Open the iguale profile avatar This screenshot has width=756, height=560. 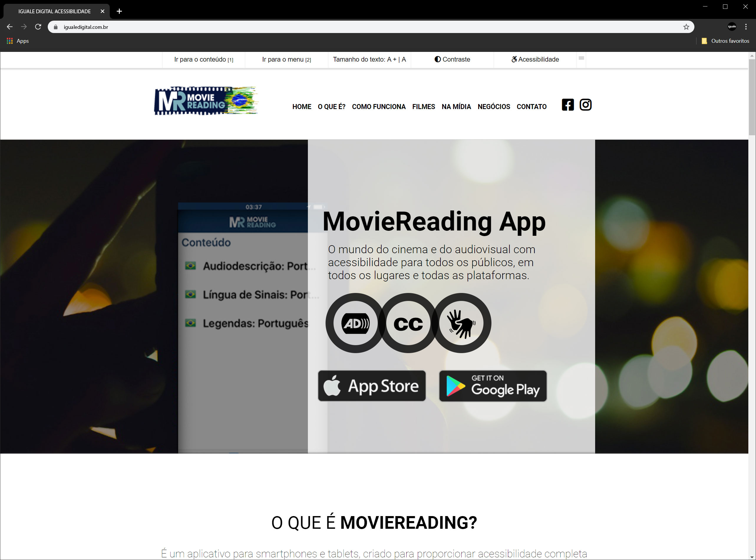pyautogui.click(x=732, y=27)
